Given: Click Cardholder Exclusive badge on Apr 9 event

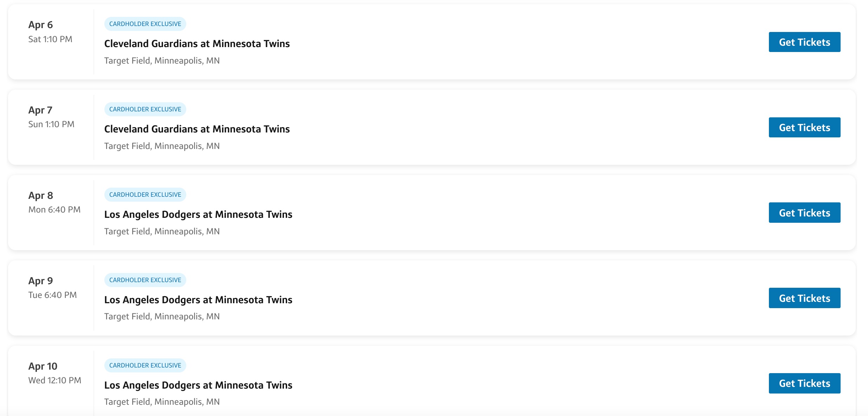Looking at the screenshot, I should point(145,280).
